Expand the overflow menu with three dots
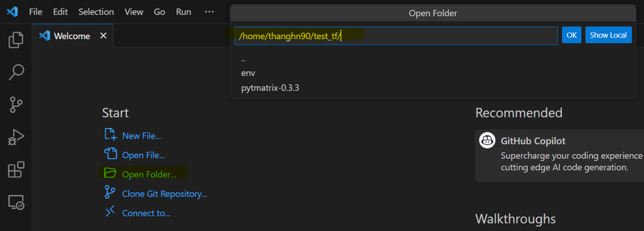644x231 pixels. pos(210,12)
